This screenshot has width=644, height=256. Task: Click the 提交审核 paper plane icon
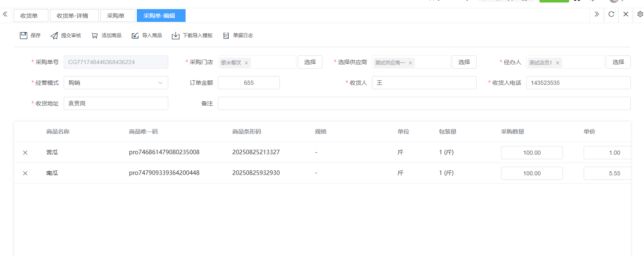coord(54,36)
